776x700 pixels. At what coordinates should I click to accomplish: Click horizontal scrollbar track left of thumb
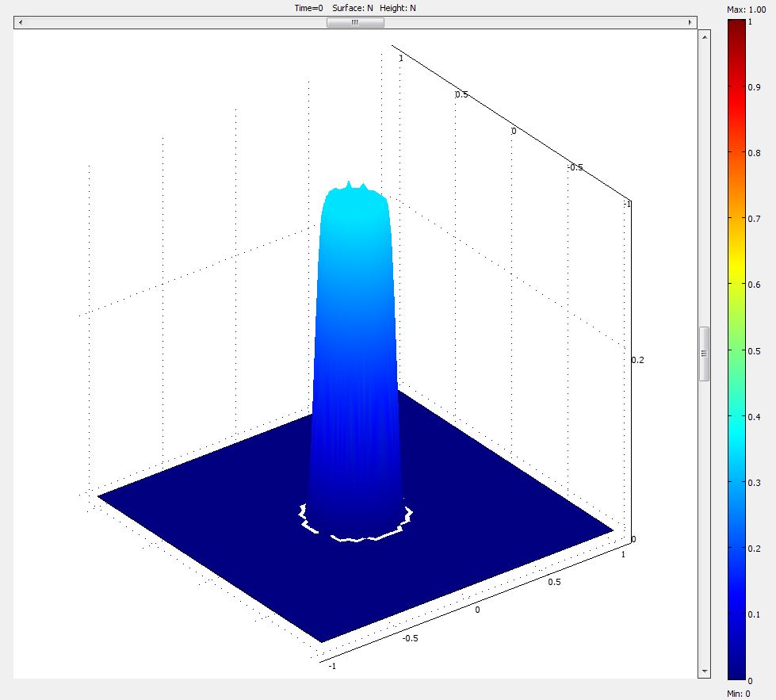[x=174, y=23]
